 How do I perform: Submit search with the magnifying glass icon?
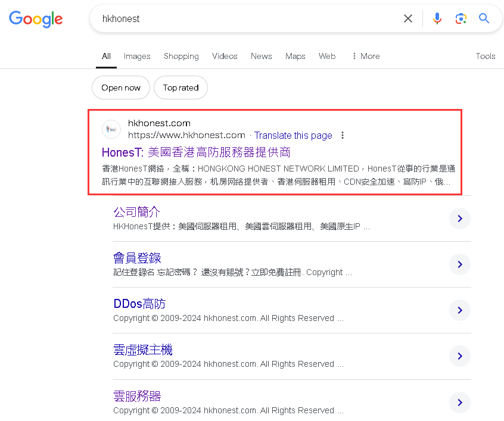[484, 18]
